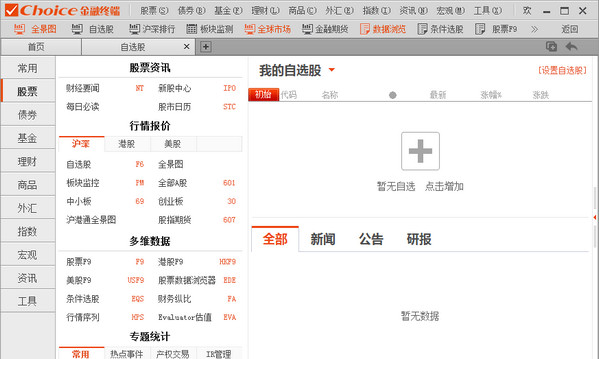
Task: Switch quotes to the 港股 tab
Action: tap(127, 144)
